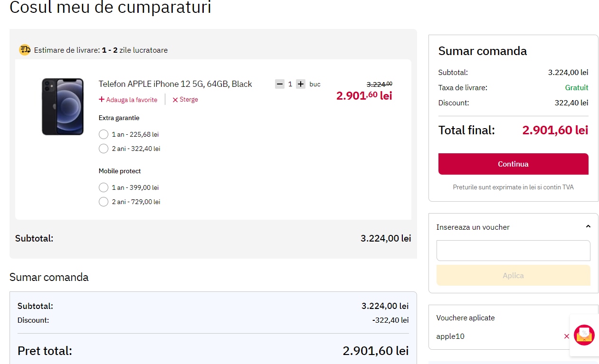Image resolution: width=599 pixels, height=364 pixels.
Task: Click the strikethrough 3.224,00 old price
Action: coord(379,84)
